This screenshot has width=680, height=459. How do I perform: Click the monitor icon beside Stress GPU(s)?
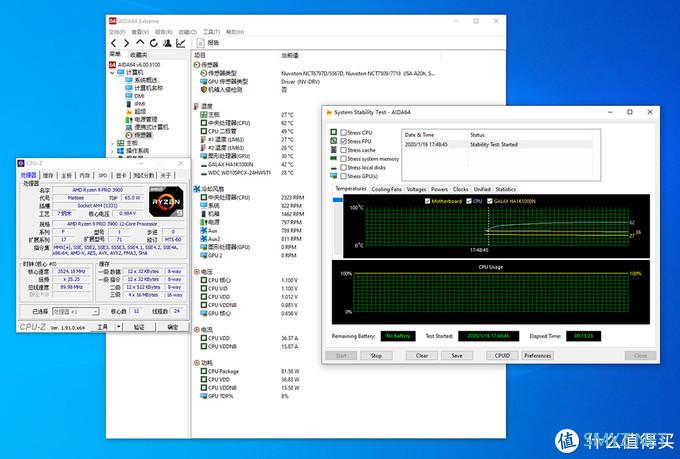coord(333,176)
